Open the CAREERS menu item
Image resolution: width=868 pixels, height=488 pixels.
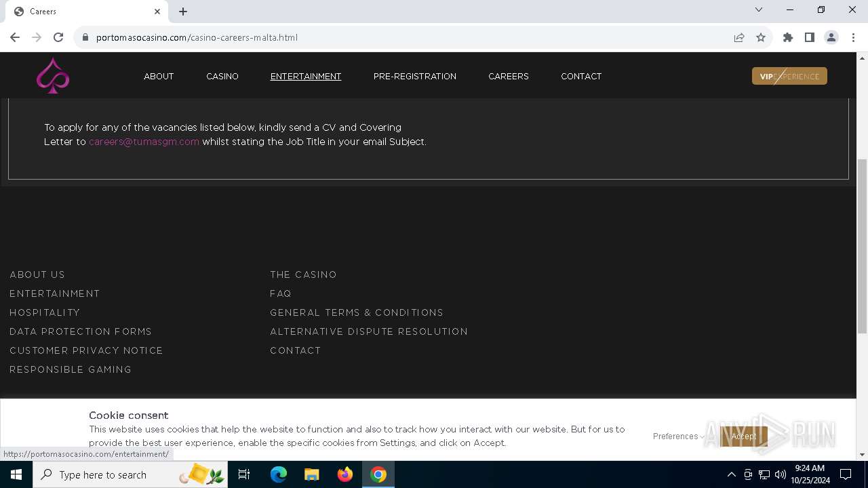point(509,77)
